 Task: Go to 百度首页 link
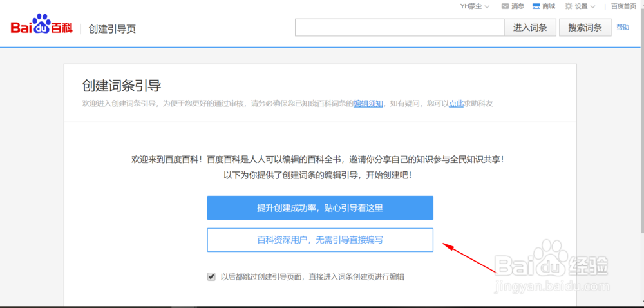623,6
